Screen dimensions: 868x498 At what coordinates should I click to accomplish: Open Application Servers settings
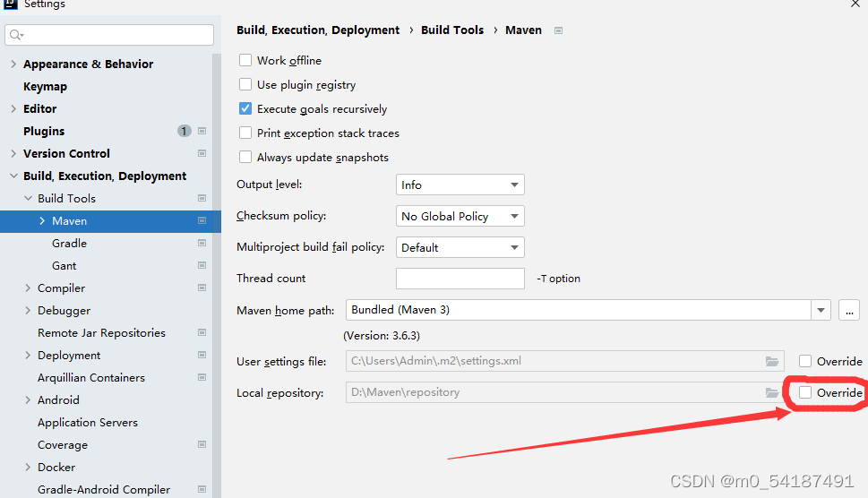[88, 423]
